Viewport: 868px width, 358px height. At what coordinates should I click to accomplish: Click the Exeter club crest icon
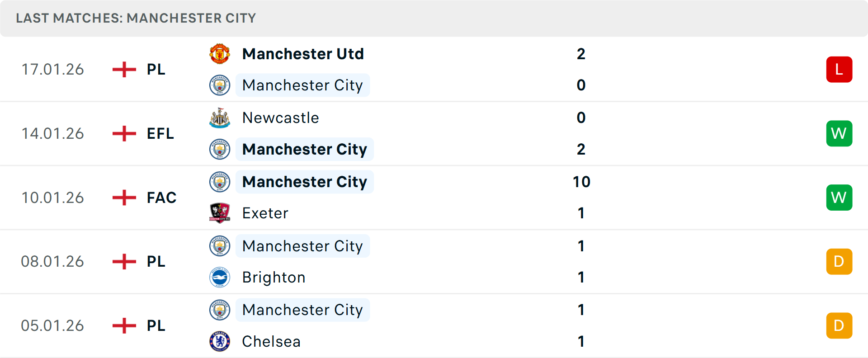coord(220,213)
